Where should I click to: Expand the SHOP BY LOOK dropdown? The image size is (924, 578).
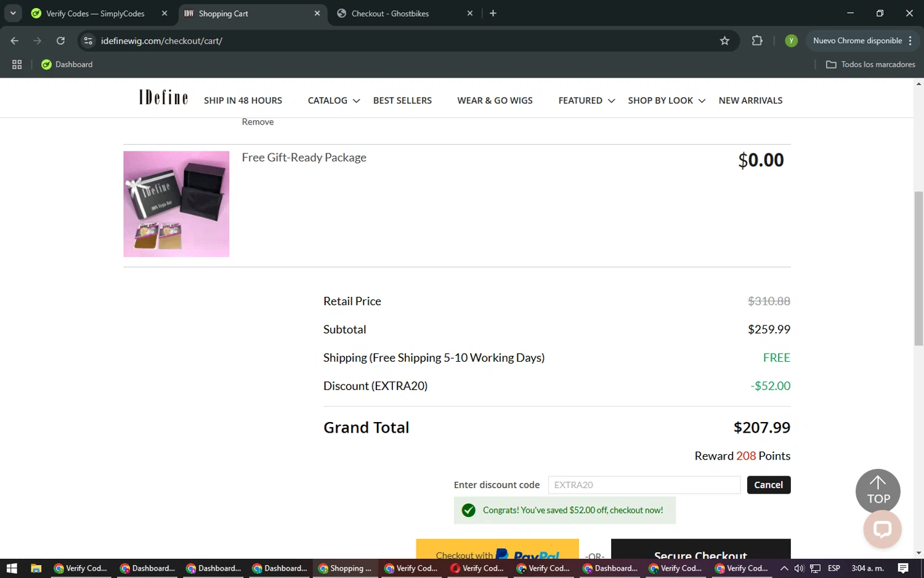[667, 100]
